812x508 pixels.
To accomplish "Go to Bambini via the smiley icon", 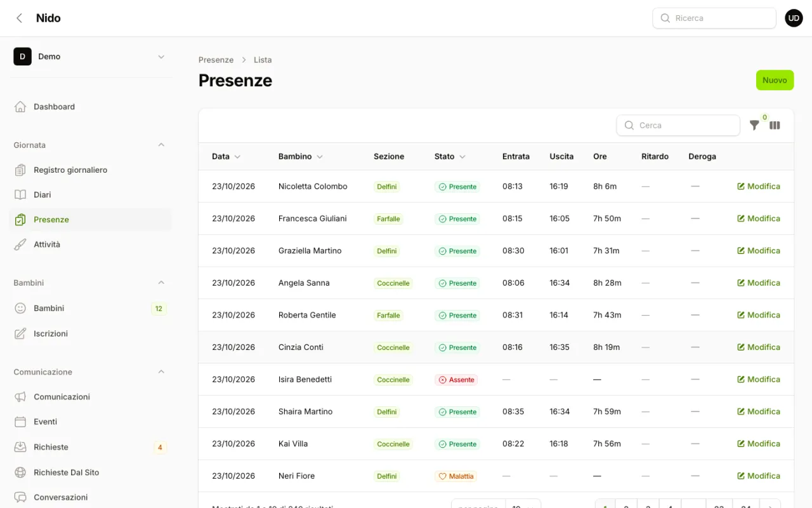I will 20,308.
